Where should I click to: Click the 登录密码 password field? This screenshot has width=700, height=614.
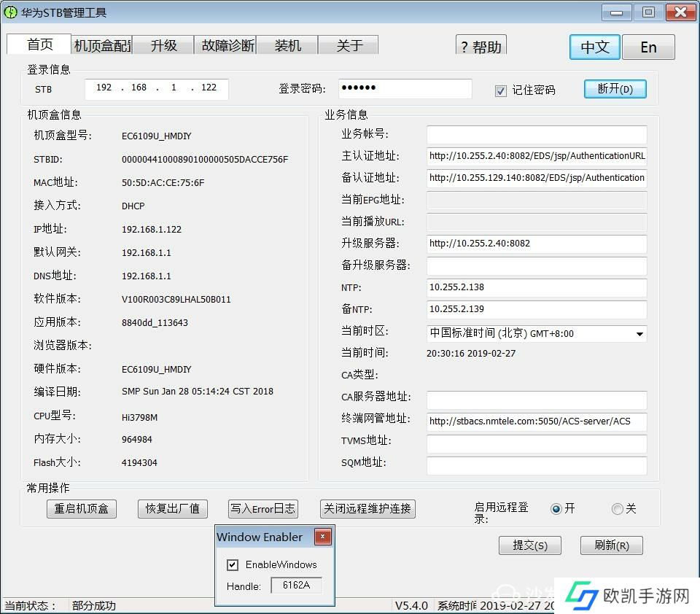(405, 89)
